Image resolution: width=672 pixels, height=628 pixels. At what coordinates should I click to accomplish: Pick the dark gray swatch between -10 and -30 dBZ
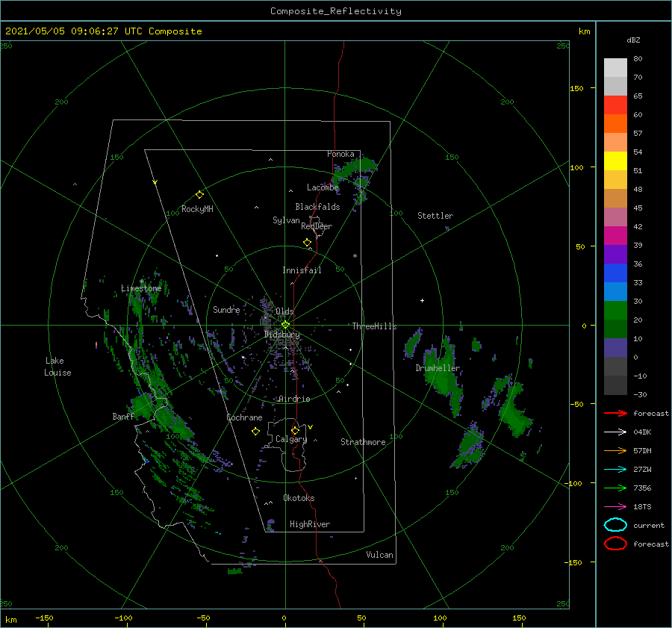click(615, 385)
